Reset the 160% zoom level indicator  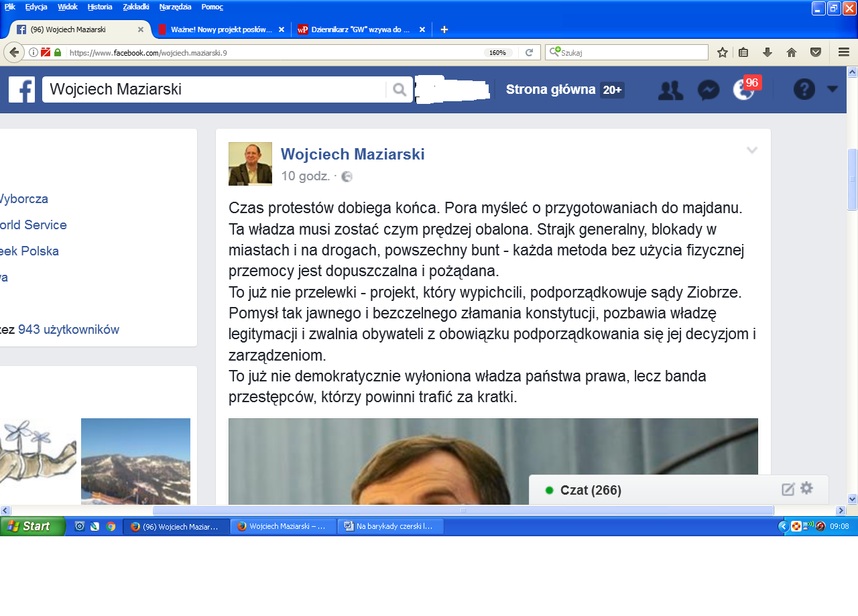tap(498, 52)
